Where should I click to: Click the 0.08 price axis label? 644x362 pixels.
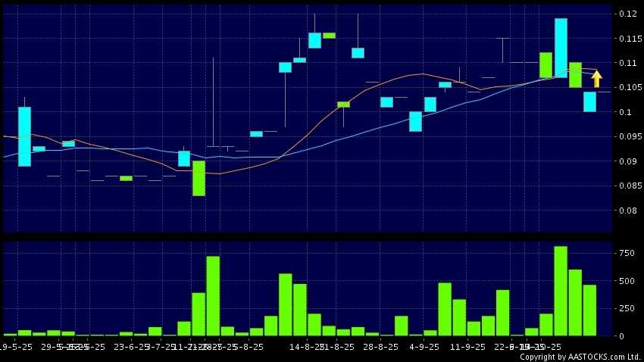coord(626,211)
